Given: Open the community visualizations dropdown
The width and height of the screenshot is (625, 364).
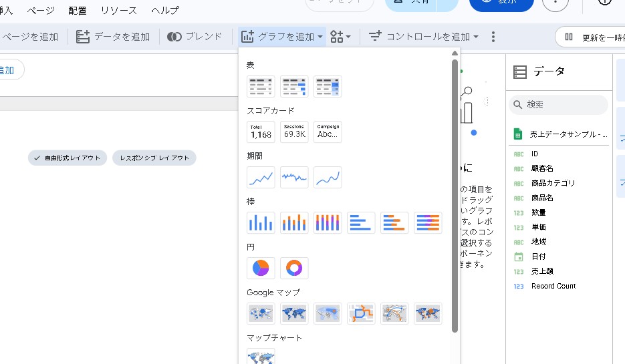Looking at the screenshot, I should pos(340,37).
